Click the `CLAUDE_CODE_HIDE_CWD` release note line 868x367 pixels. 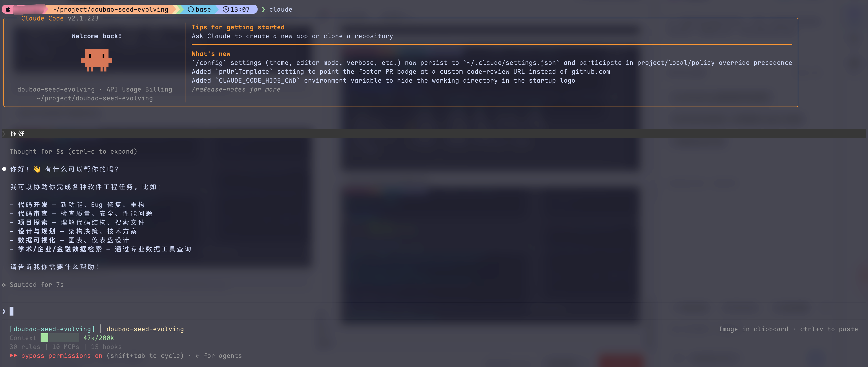[383, 80]
